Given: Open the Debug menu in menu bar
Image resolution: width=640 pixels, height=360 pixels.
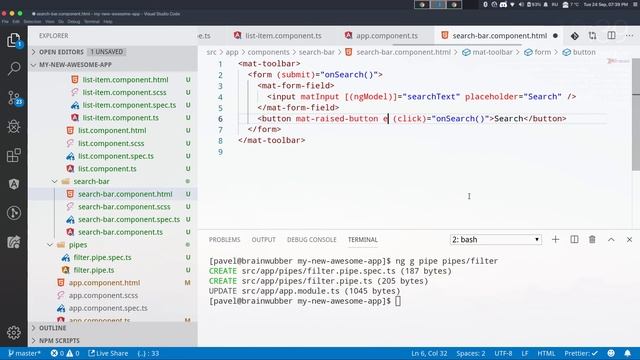Looking at the screenshot, I should tap(73, 22).
